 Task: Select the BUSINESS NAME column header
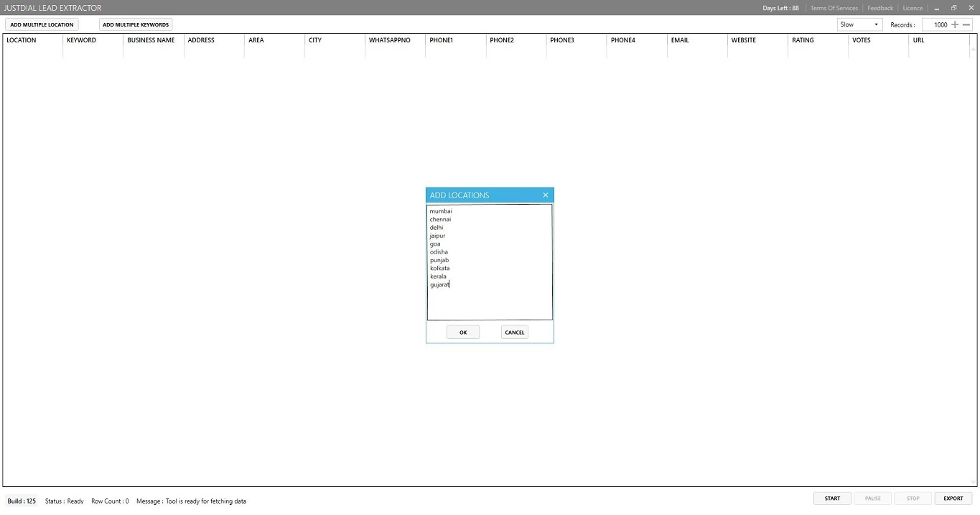(x=151, y=40)
